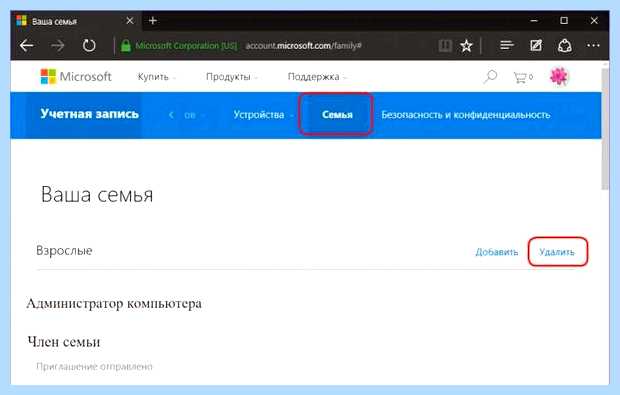Maximize the browser window
The width and height of the screenshot is (620, 395).
click(x=564, y=21)
